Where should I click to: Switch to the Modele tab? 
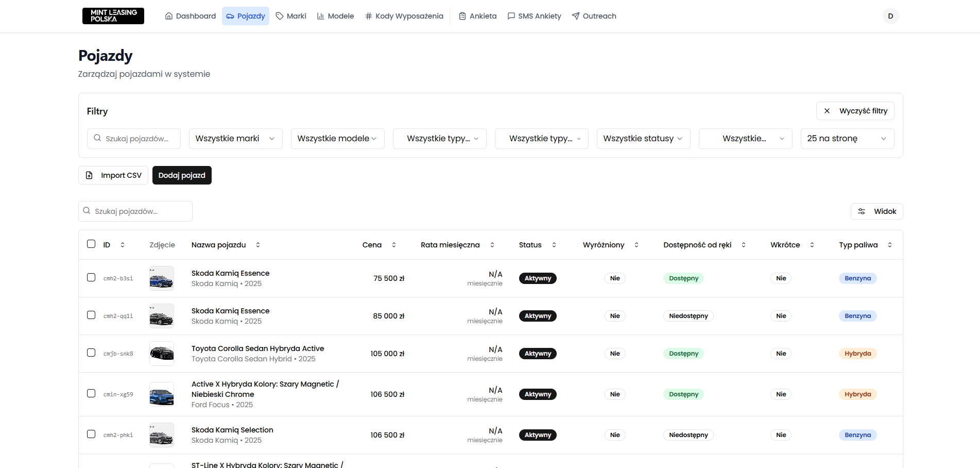[x=335, y=16]
